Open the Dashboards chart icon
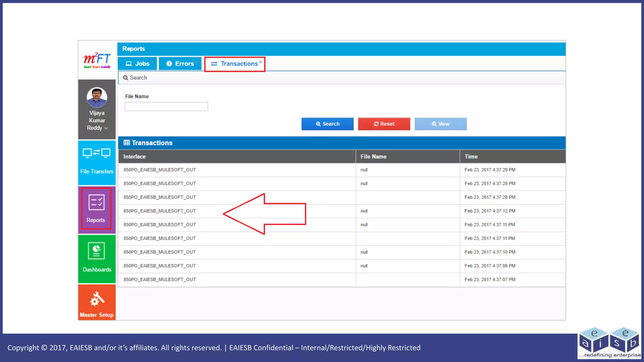 [97, 251]
